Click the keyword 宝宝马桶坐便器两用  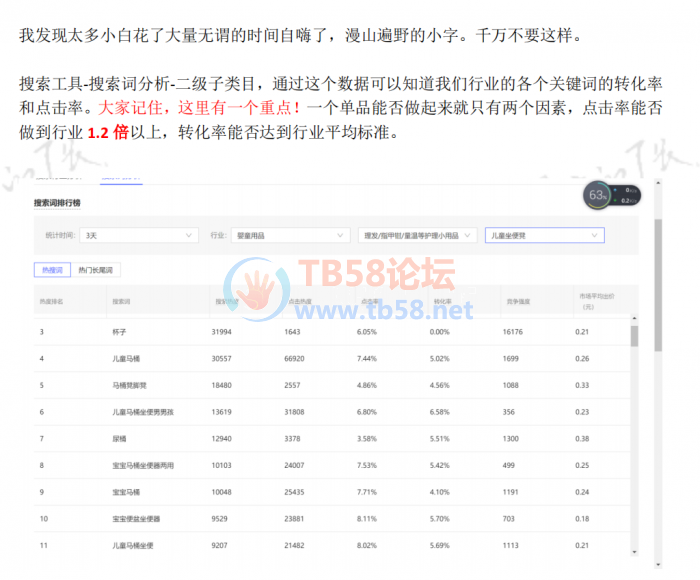pyautogui.click(x=143, y=465)
